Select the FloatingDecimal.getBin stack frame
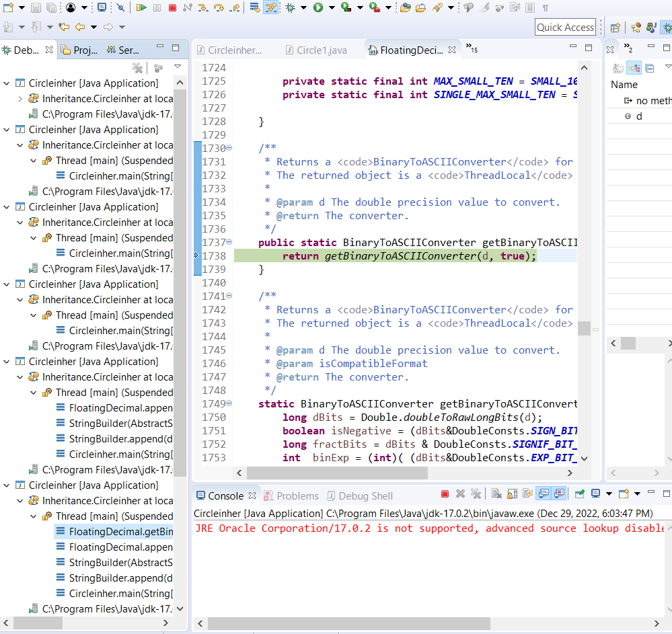672x634 pixels. [120, 532]
